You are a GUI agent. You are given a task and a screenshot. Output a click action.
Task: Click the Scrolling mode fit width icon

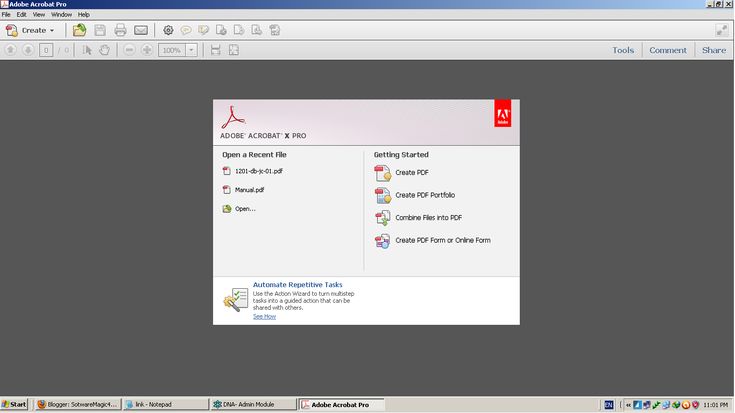click(x=216, y=50)
